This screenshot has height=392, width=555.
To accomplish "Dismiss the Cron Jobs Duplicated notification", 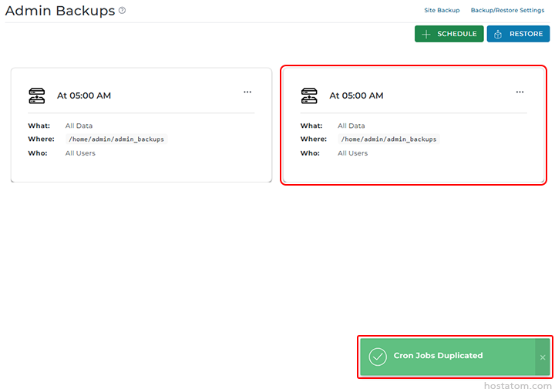I will click(x=543, y=357).
